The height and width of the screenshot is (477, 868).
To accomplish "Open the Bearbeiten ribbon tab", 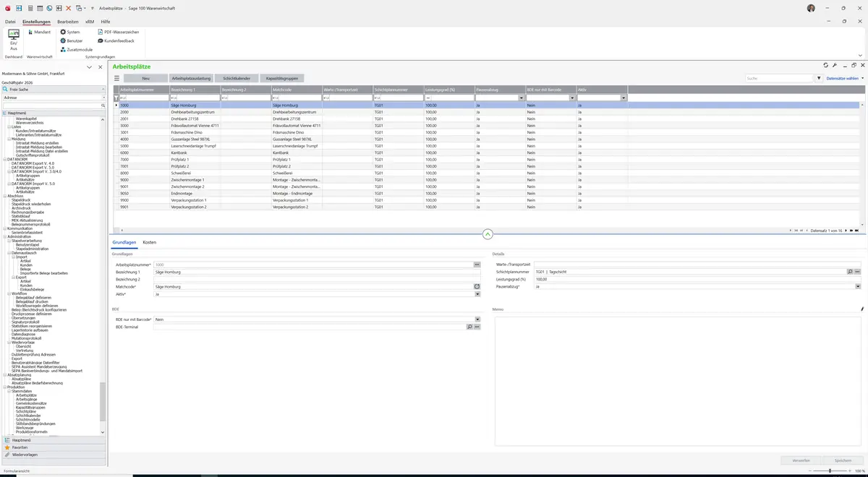I will (x=68, y=22).
